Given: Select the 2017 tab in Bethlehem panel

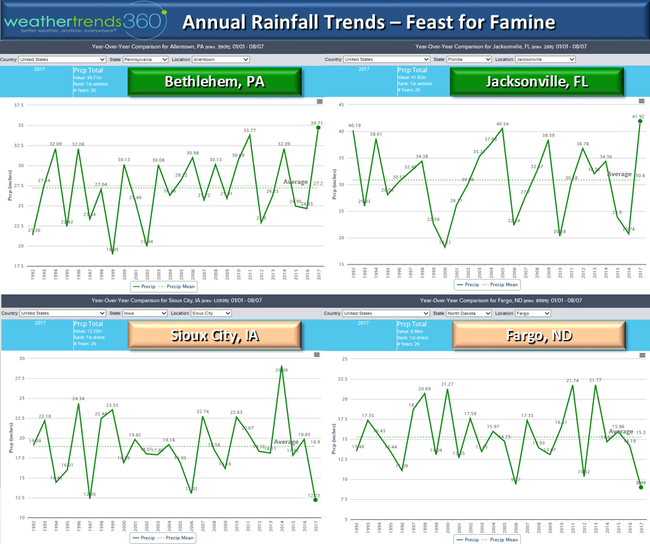Looking at the screenshot, I should pyautogui.click(x=40, y=71).
